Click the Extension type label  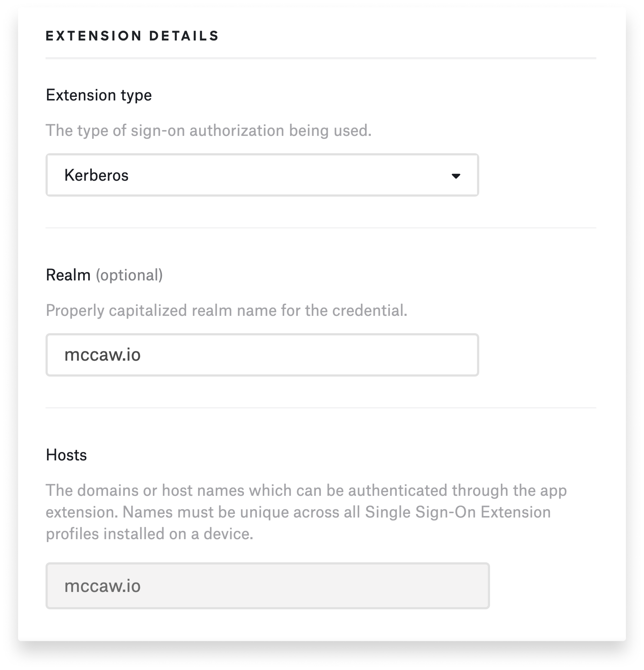(99, 95)
